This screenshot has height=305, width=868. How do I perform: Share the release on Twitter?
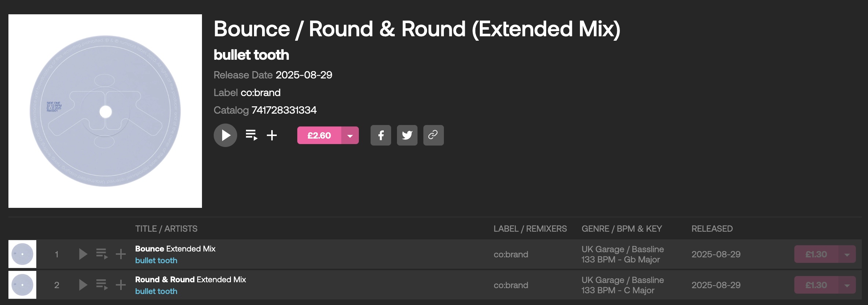(407, 135)
